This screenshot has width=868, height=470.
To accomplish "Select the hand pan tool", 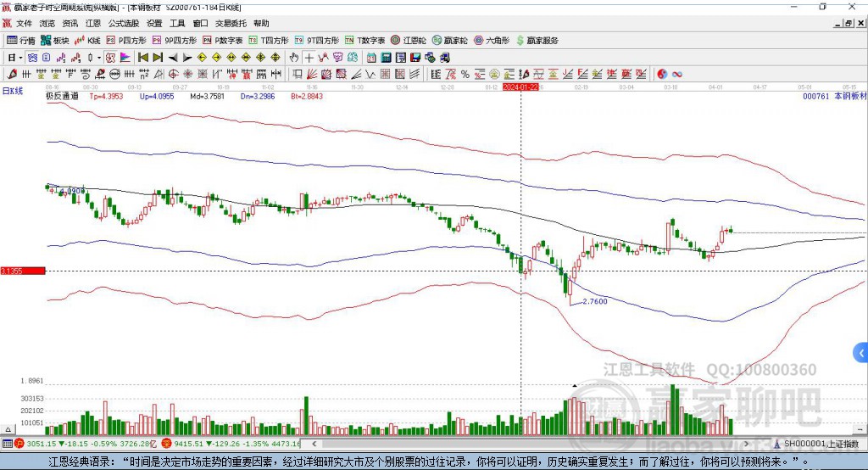I will 294,58.
